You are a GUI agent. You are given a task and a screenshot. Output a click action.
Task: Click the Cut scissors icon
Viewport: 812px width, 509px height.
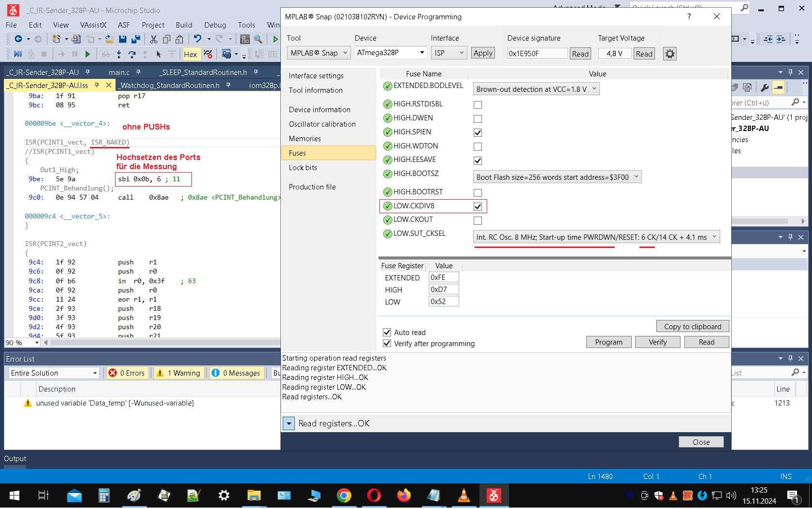click(x=154, y=39)
